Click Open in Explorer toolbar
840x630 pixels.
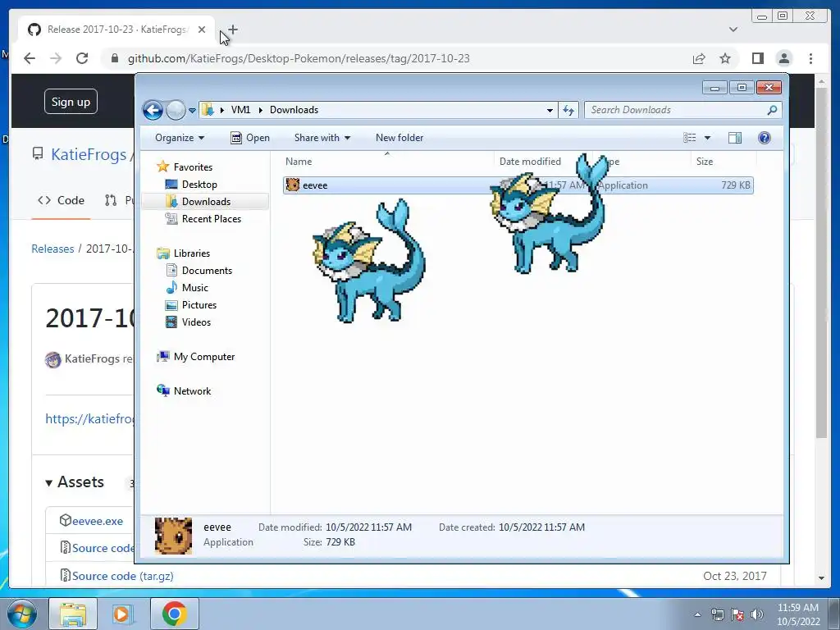coord(250,138)
